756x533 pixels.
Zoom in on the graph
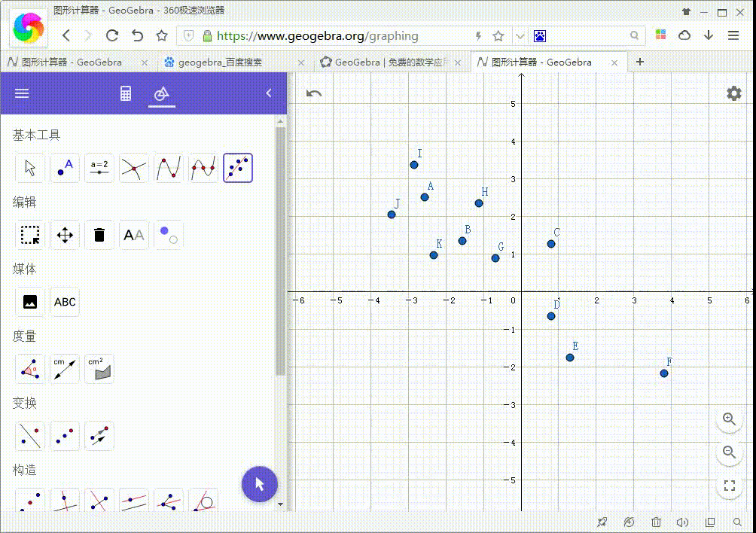pos(730,419)
